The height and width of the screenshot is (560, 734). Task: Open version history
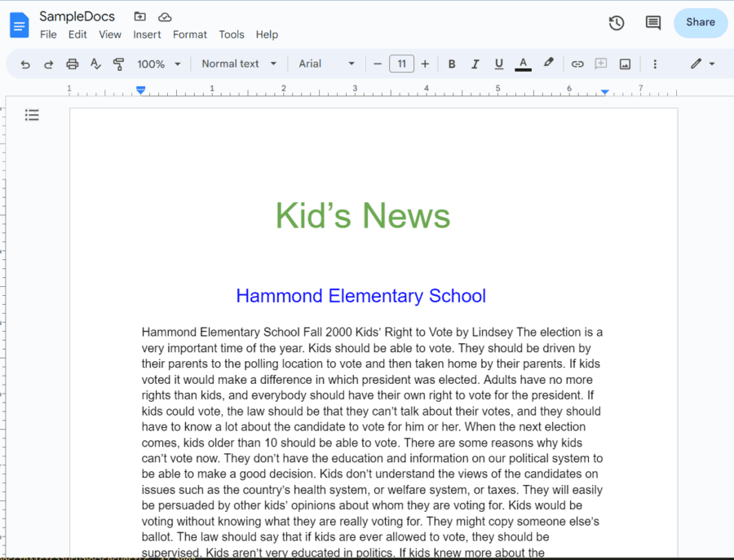617,24
